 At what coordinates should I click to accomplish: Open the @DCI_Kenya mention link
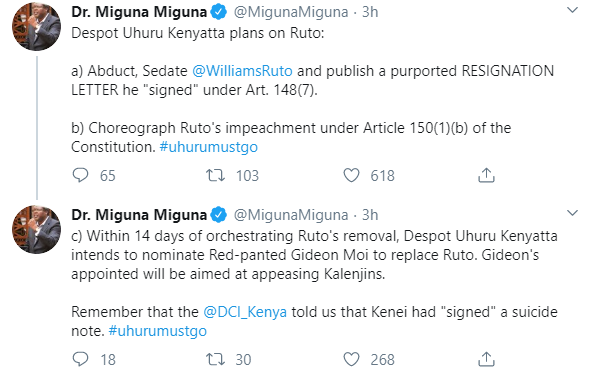[x=245, y=312]
